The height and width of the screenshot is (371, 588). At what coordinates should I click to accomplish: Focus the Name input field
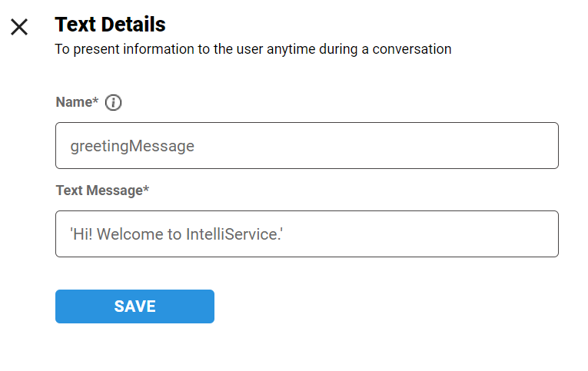point(307,145)
